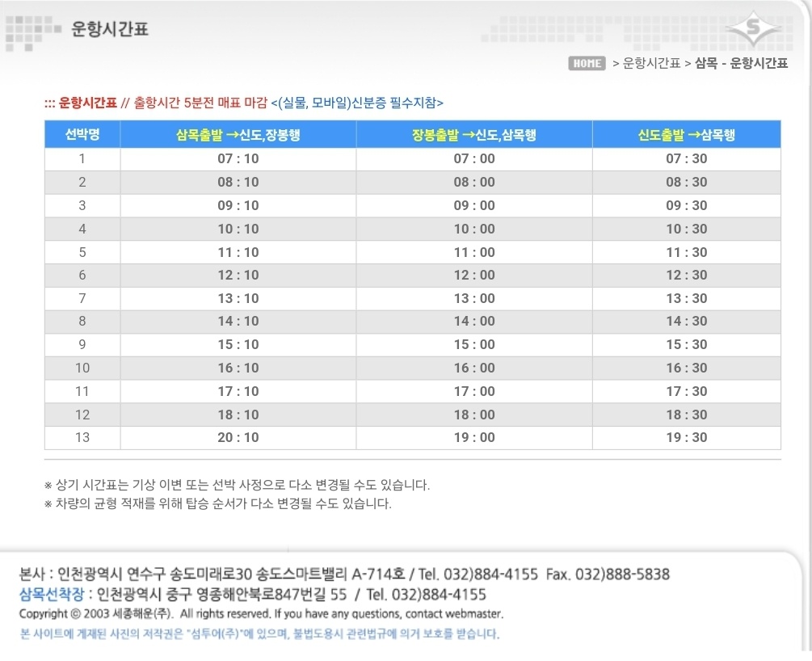Click the 11 : 10 time cell
This screenshot has width=812, height=661.
point(238,252)
